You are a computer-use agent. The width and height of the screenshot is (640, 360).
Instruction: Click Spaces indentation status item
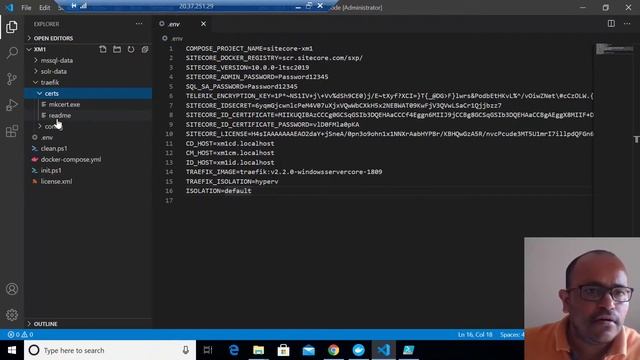point(512,334)
